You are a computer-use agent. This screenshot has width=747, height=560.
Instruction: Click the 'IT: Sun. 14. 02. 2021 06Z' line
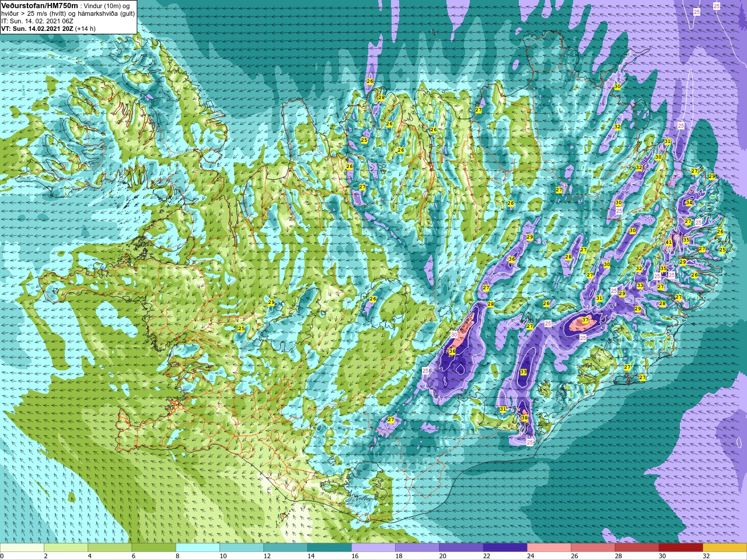click(37, 21)
